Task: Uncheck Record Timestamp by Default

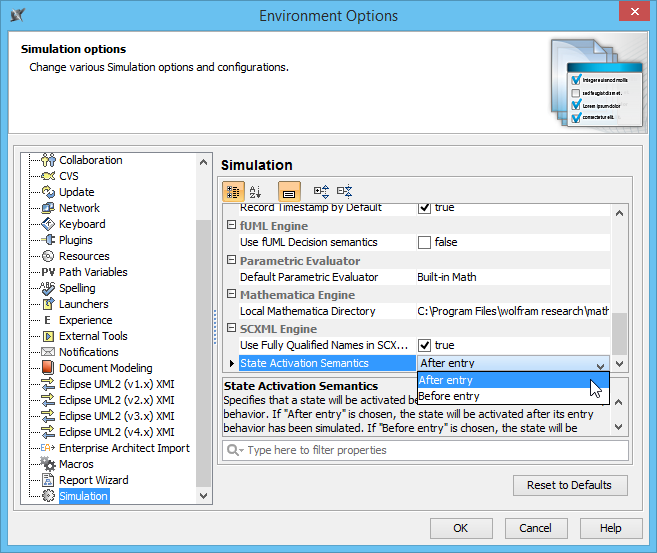Action: 424,207
